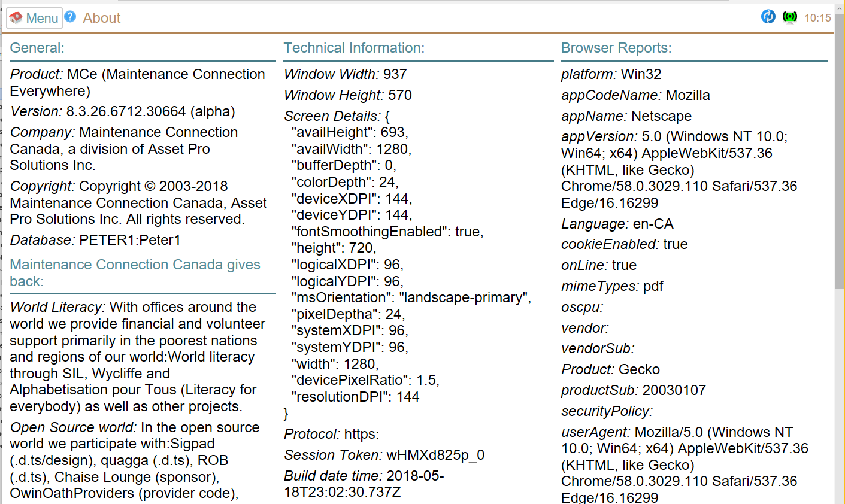Screen dimensions: 845x504
Task: Click the Language en-CA entry
Action: pyautogui.click(x=617, y=224)
